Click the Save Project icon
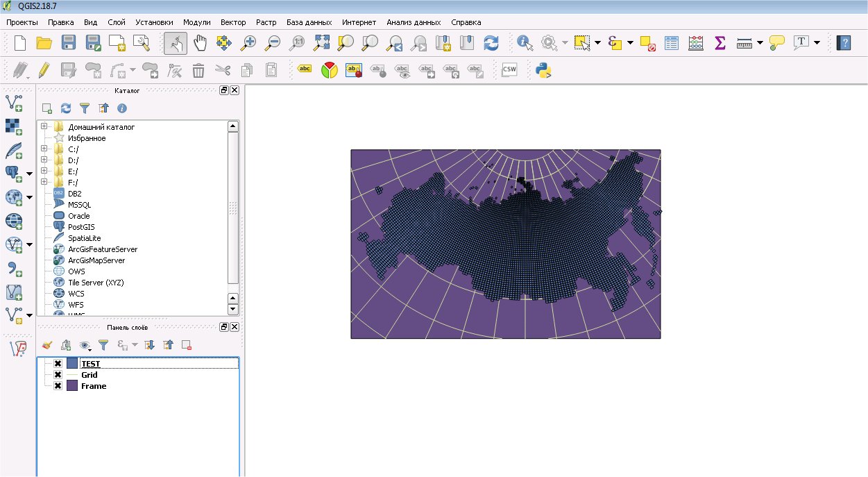This screenshot has width=868, height=477. tap(69, 43)
